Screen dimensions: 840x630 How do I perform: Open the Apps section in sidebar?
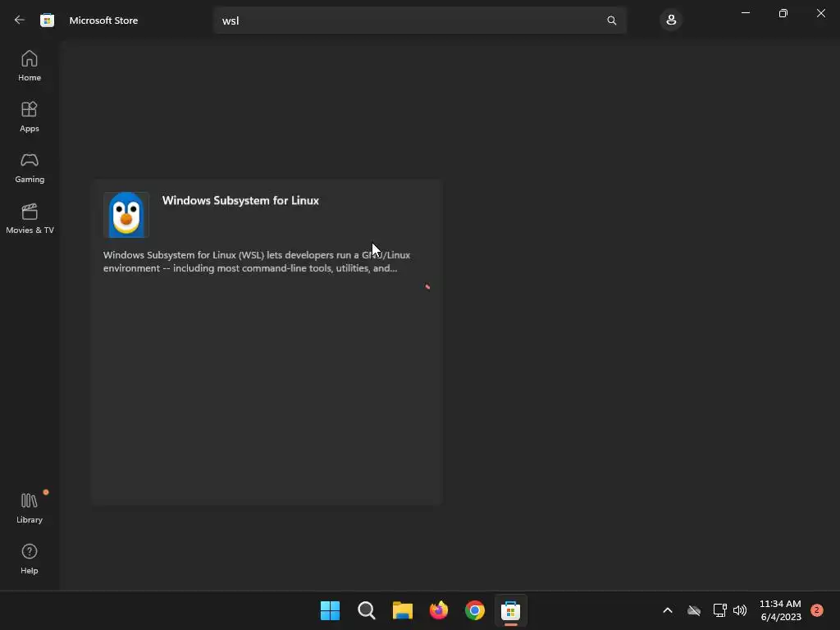30,116
